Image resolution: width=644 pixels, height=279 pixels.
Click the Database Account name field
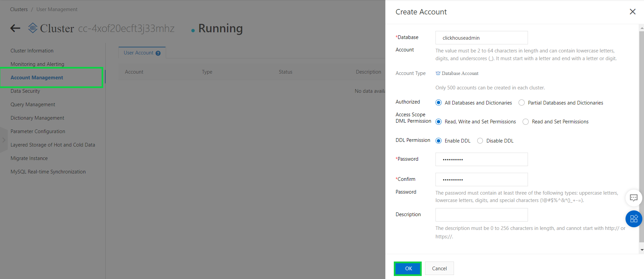tap(482, 38)
